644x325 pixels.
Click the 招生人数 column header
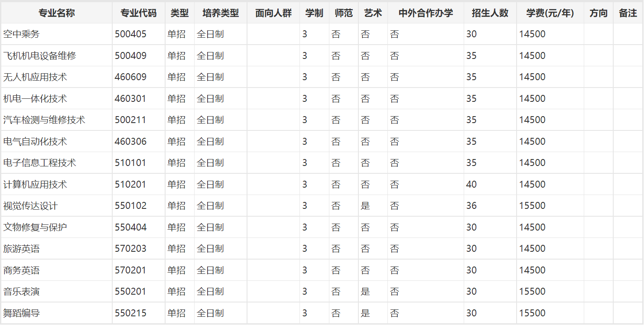pyautogui.click(x=490, y=13)
